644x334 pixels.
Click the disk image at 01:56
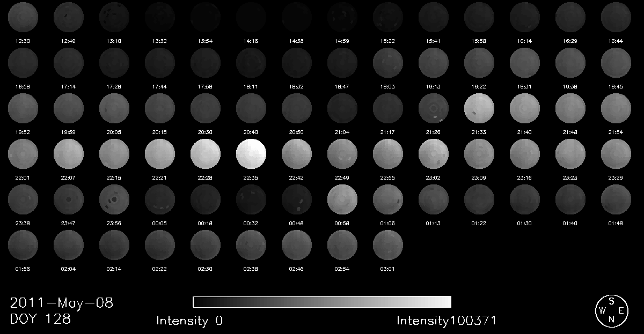23,245
